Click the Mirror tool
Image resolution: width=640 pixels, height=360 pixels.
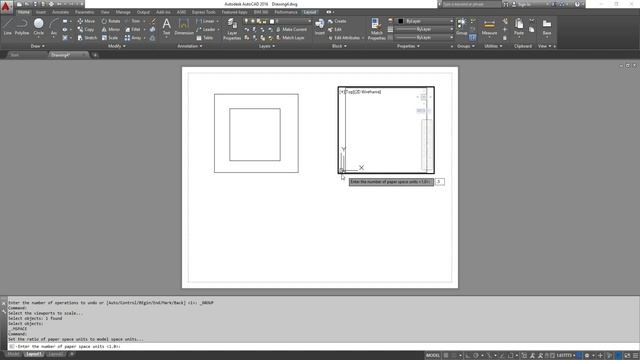pyautogui.click(x=111, y=29)
